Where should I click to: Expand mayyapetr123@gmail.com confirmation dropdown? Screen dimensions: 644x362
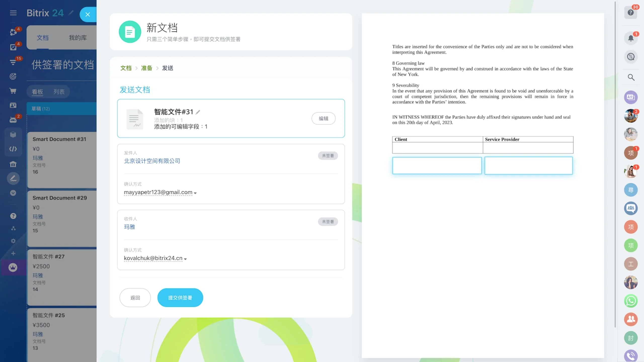(x=195, y=193)
